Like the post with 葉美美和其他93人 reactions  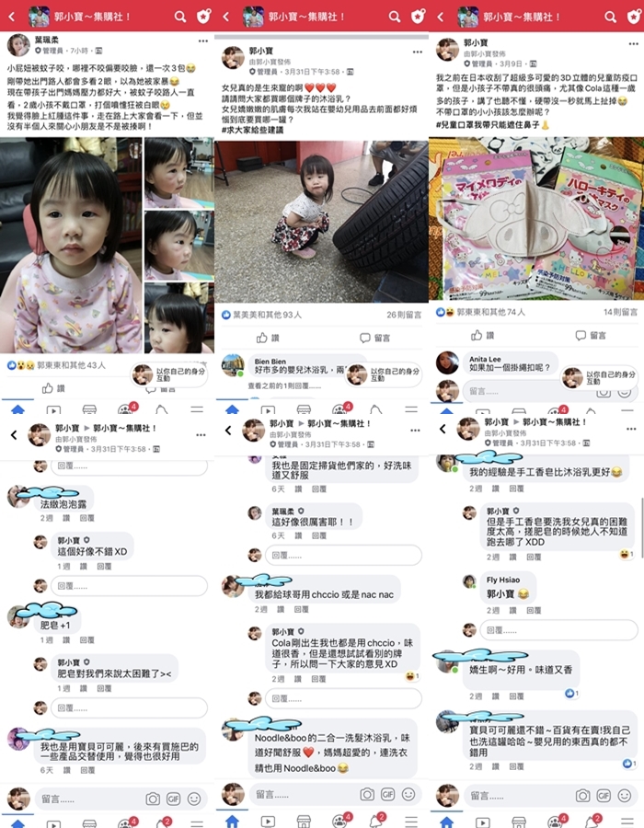pos(268,338)
